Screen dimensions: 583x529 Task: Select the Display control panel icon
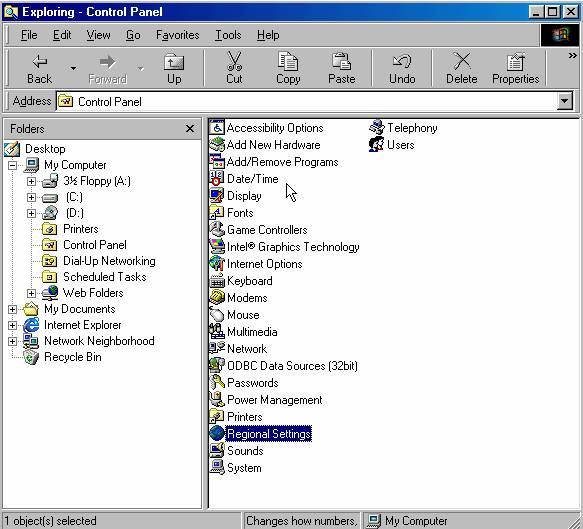coord(217,196)
